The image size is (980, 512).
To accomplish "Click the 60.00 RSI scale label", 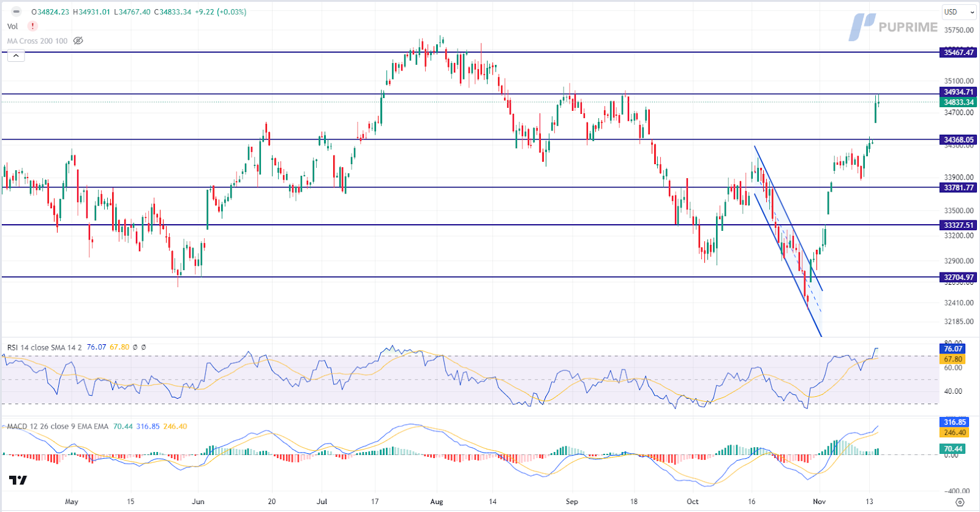I will pyautogui.click(x=953, y=368).
